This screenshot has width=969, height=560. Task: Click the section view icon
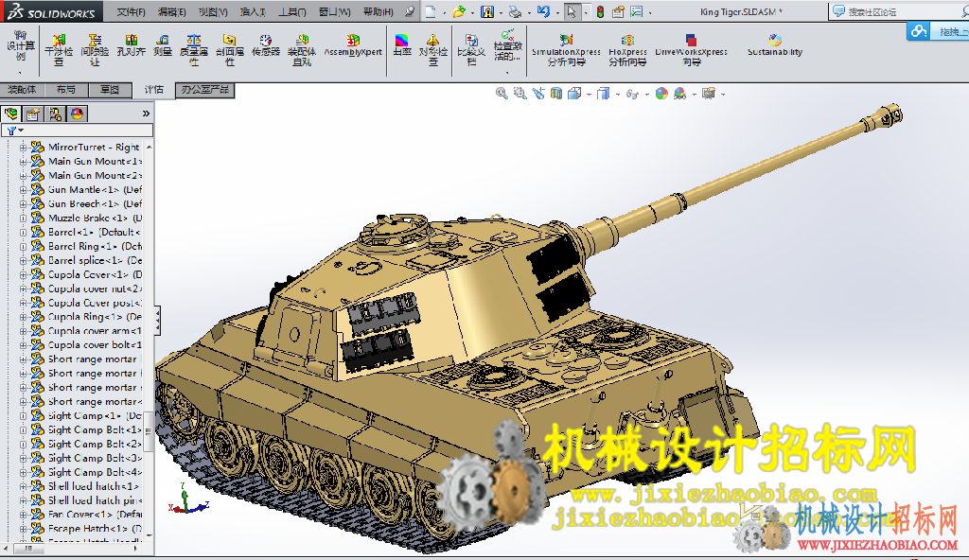[556, 94]
